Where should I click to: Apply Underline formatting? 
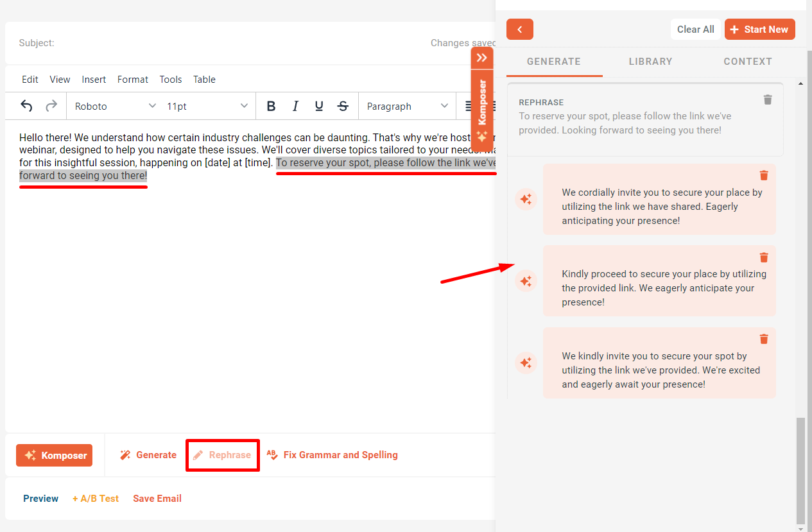pyautogui.click(x=319, y=106)
